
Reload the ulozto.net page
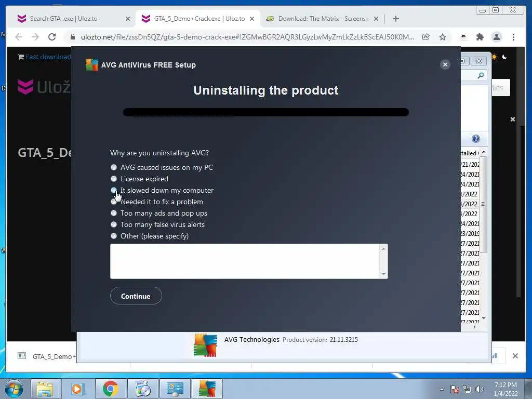52,37
